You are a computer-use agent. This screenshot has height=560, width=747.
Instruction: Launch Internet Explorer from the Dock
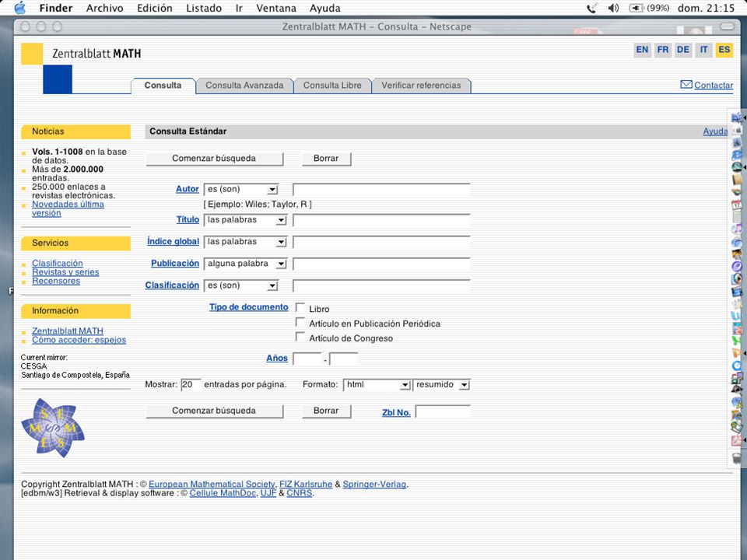coord(737,156)
